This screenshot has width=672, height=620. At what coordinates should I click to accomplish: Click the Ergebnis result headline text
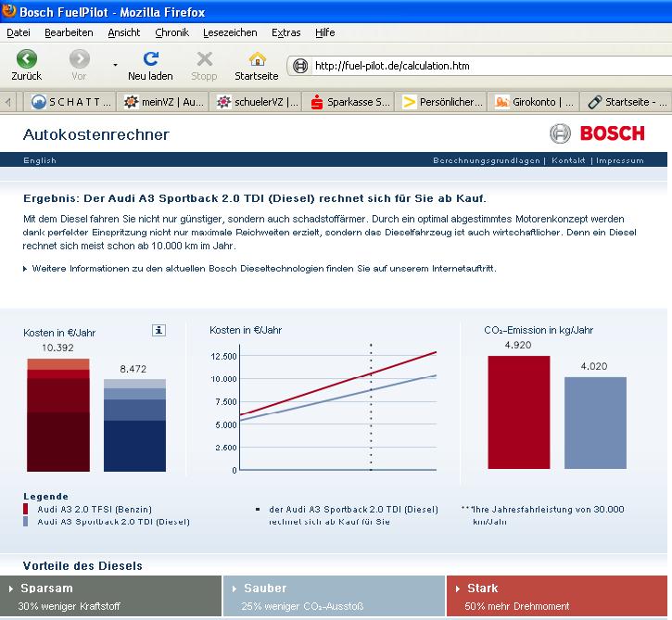[x=255, y=198]
